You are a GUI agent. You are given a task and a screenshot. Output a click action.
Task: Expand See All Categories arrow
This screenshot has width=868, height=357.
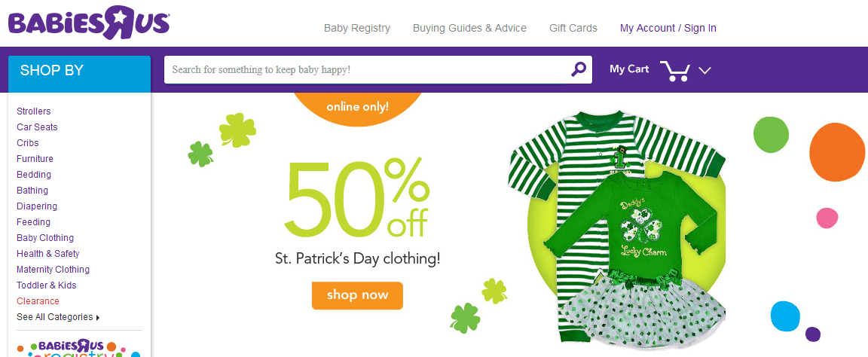click(98, 317)
